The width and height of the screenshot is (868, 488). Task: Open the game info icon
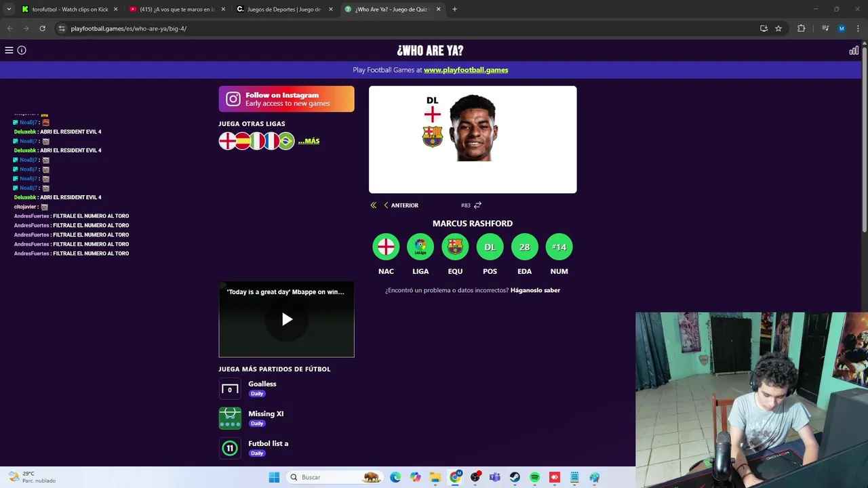[x=22, y=50]
